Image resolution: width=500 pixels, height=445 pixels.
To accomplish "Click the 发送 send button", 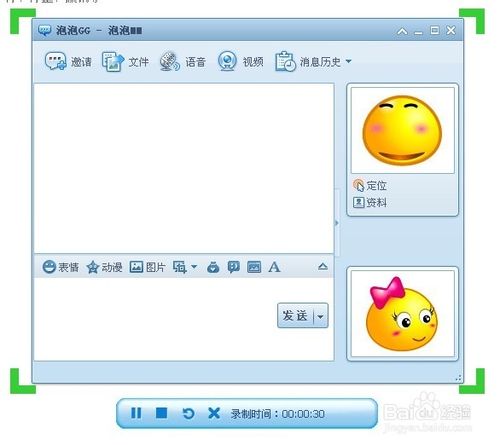I will click(x=295, y=316).
